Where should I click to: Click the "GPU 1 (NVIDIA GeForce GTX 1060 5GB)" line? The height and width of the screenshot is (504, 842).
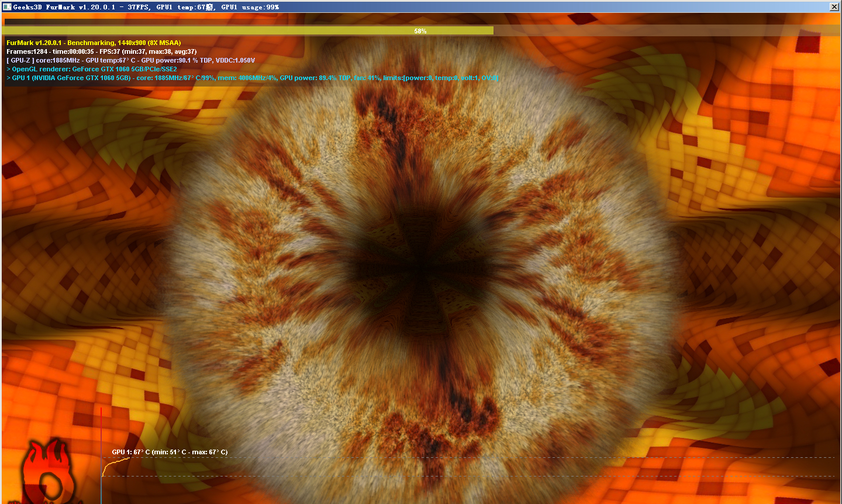click(x=252, y=78)
